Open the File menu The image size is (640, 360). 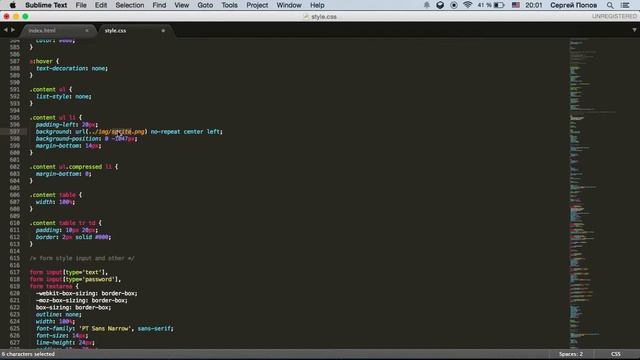[x=81, y=5]
